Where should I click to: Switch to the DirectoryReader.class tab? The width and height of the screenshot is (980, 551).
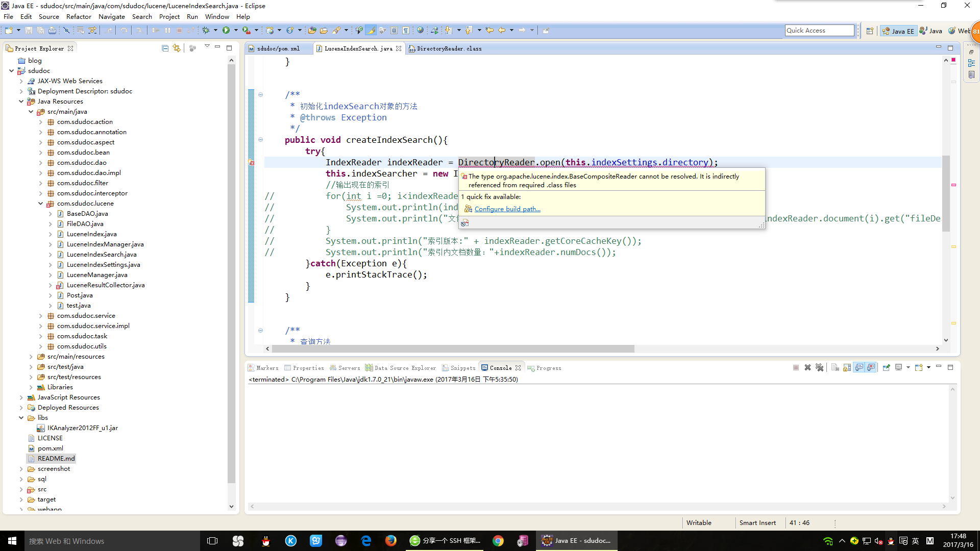448,48
